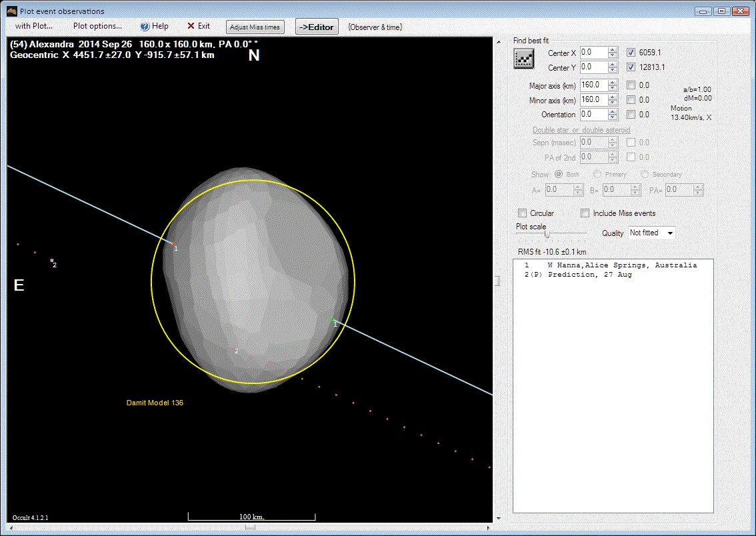Decrease Center Y with down spinner
This screenshot has width=756, height=536.
[x=612, y=70]
